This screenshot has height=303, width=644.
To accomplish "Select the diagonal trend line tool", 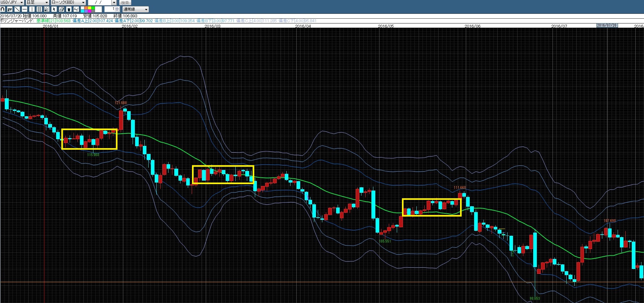I will 17,9.
